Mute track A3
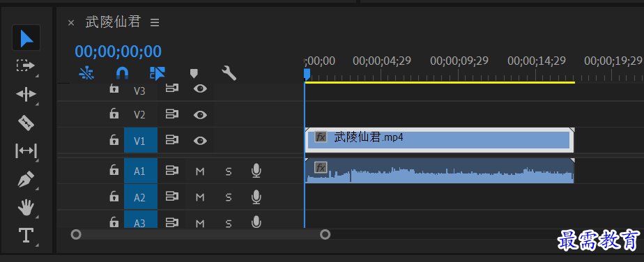This screenshot has width=644, height=262. click(200, 223)
